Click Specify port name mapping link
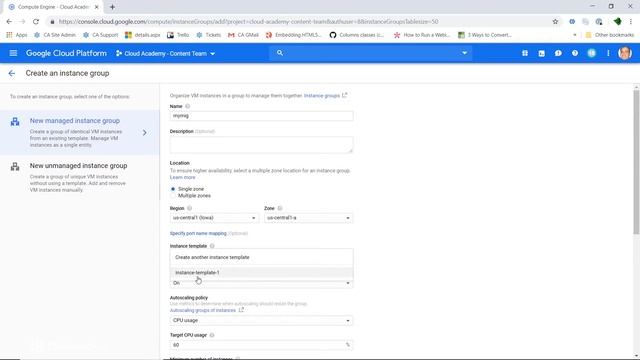This screenshot has width=640, height=360. [198, 233]
